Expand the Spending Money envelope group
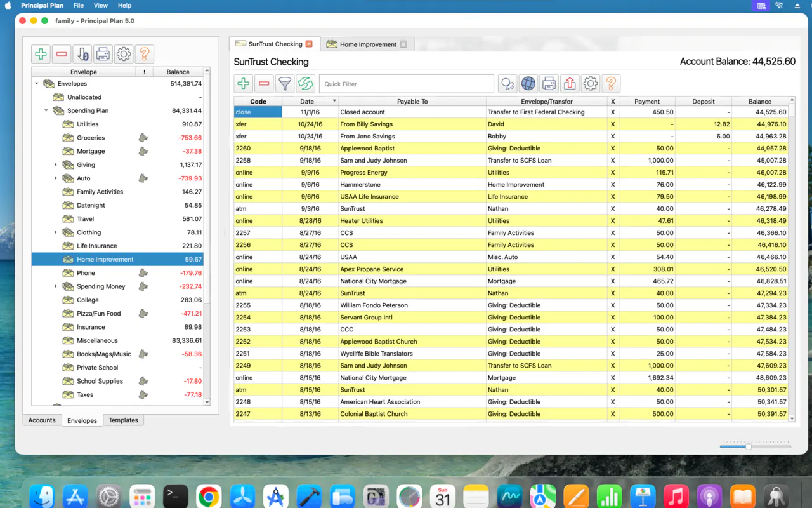Viewport: 812px width, 508px height. [x=56, y=286]
